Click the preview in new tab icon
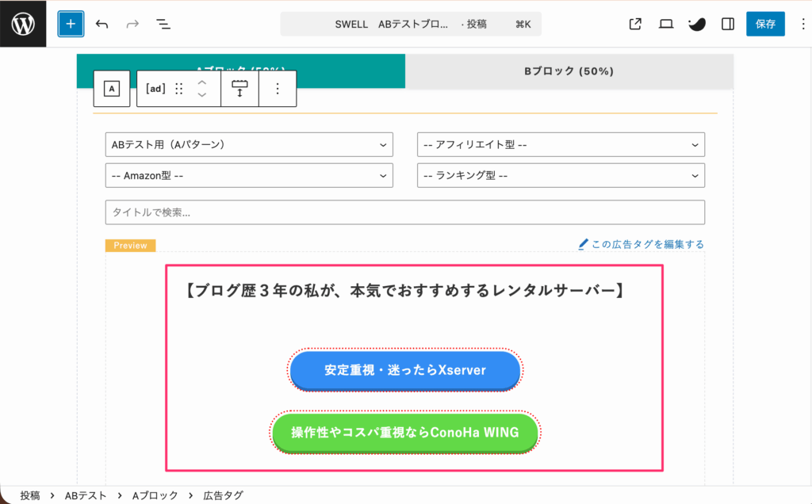The height and width of the screenshot is (504, 812). click(634, 24)
